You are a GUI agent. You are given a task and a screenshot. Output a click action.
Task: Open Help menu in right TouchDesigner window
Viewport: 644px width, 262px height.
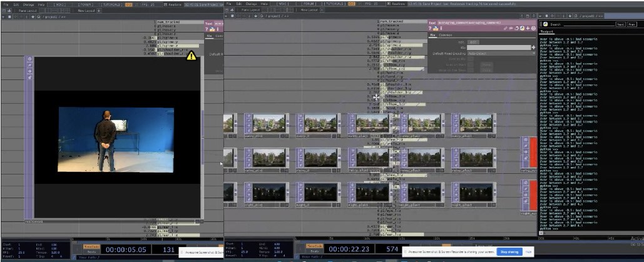tap(265, 4)
